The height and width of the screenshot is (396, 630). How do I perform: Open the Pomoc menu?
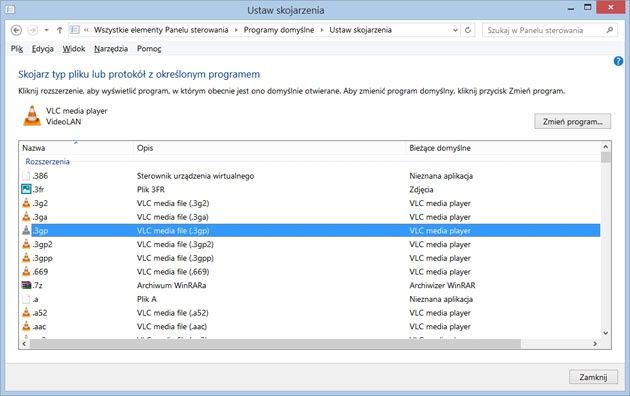(149, 49)
